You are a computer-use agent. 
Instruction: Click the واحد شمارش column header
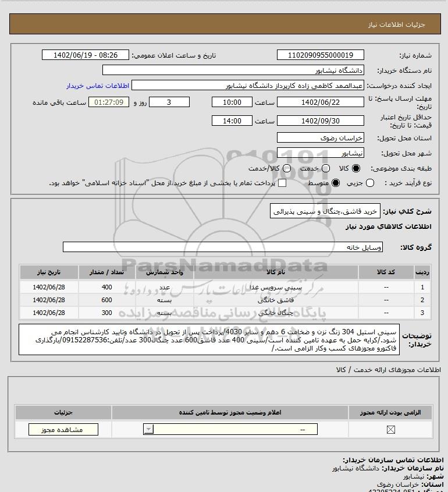tap(165, 272)
